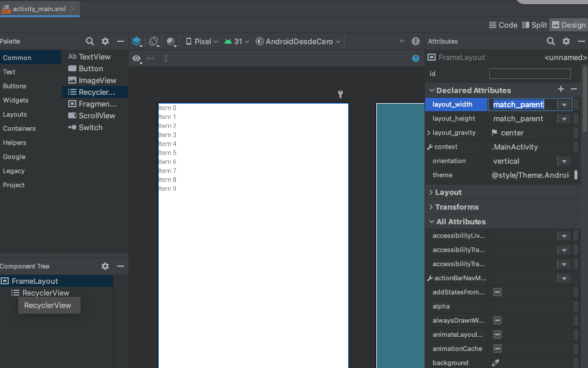The height and width of the screenshot is (368, 588).
Task: Minimize the Palette panel
Action: (121, 41)
